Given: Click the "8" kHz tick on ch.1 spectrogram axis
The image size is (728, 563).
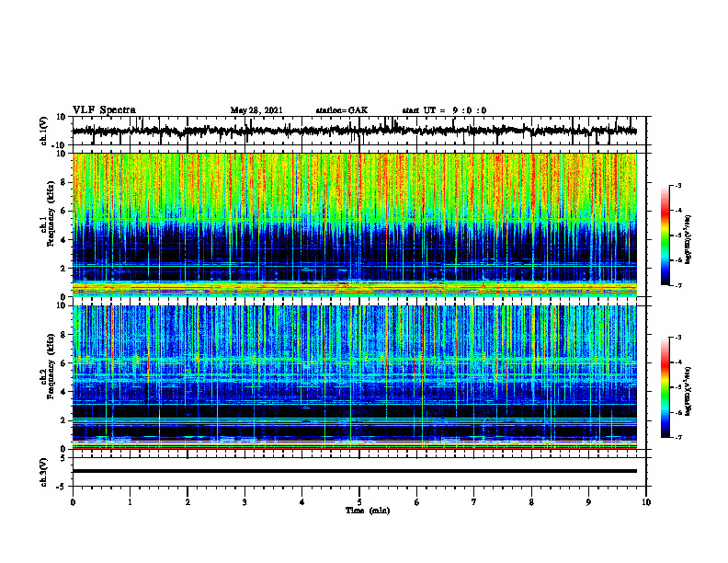Looking at the screenshot, I should (63, 182).
